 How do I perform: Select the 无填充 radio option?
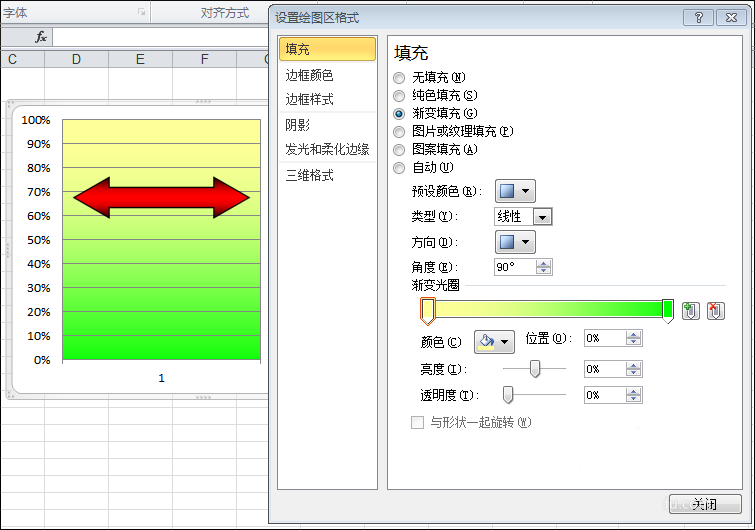click(399, 78)
